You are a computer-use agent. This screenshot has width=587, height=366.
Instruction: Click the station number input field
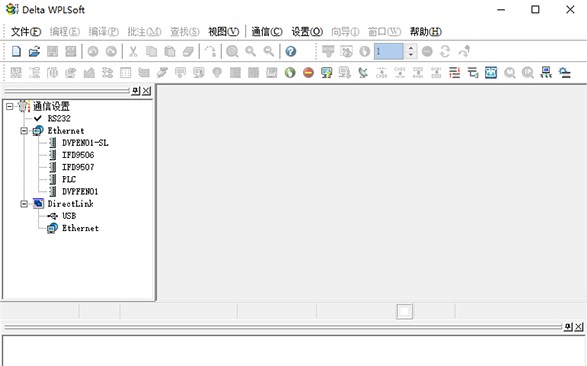click(x=389, y=51)
